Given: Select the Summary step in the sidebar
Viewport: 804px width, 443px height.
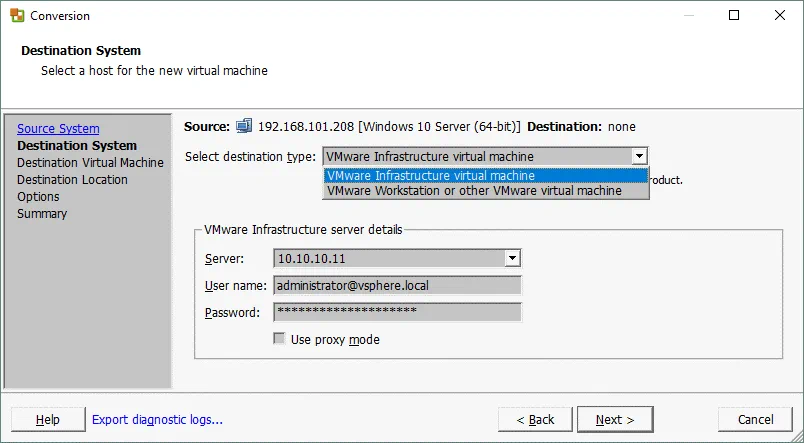Looking at the screenshot, I should 42,214.
